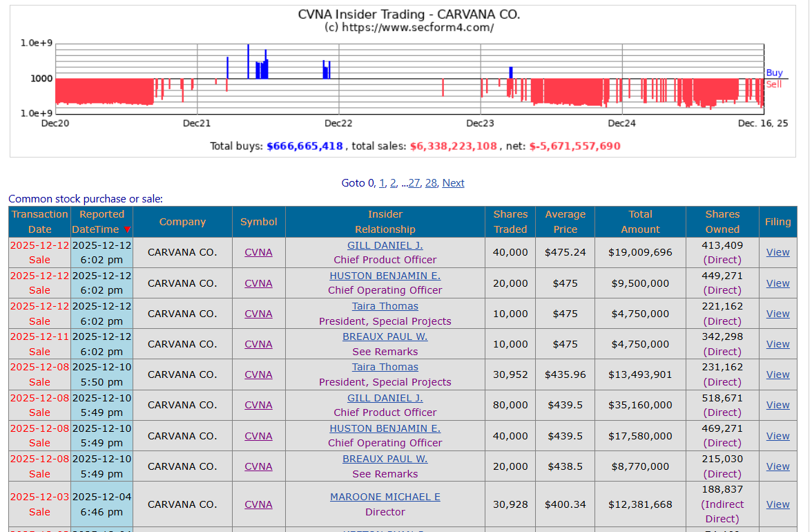
Task: View filing for the $9,500,000 sale
Action: coord(777,283)
